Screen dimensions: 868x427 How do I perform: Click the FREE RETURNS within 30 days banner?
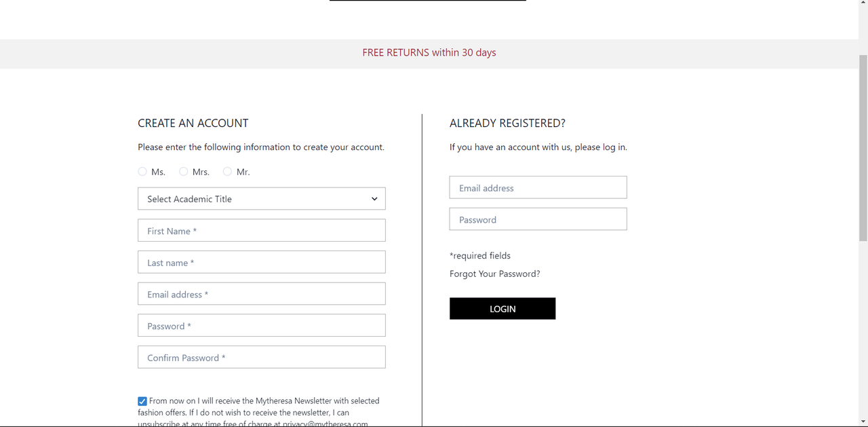(429, 53)
